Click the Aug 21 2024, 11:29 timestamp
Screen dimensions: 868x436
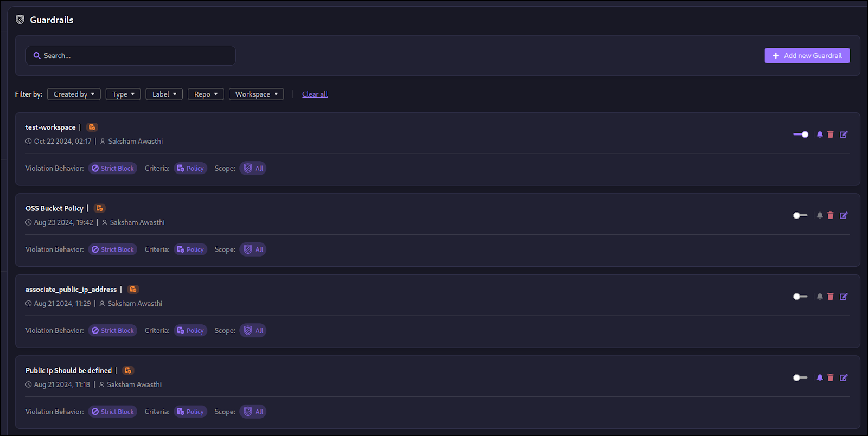point(62,303)
